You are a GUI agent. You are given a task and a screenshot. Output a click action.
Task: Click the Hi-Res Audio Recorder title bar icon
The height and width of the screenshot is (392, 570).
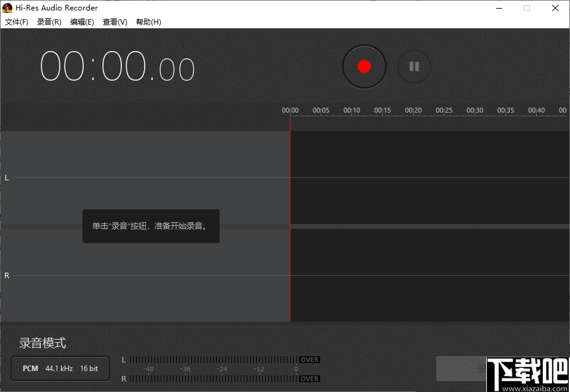click(x=7, y=7)
